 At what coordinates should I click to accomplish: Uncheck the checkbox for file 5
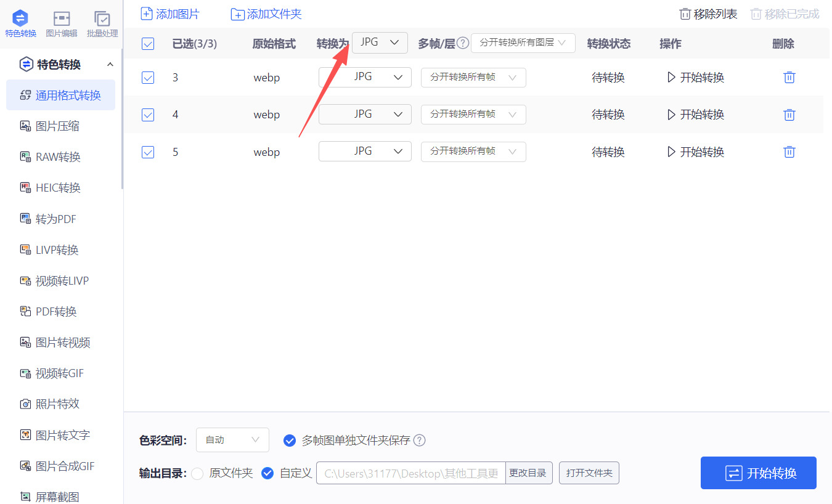(x=148, y=152)
